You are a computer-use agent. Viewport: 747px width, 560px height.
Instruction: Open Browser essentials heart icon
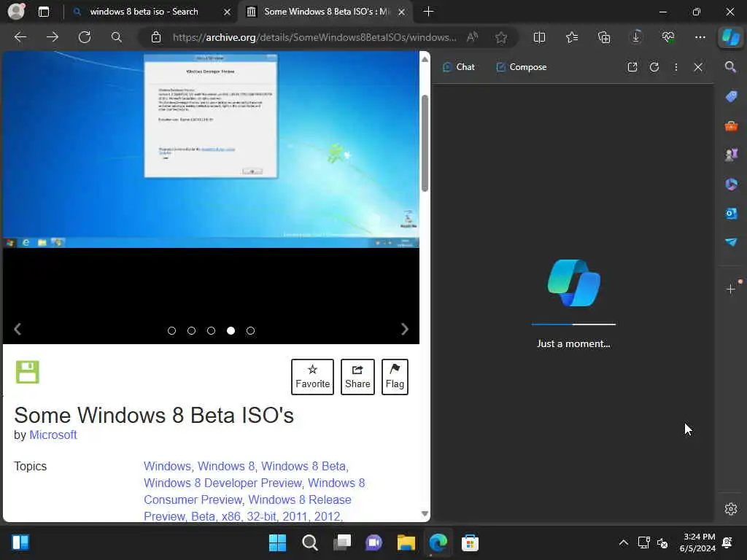(x=668, y=37)
